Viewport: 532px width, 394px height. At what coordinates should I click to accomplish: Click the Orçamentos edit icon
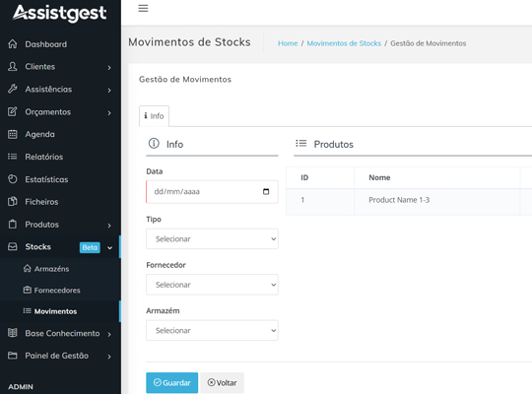[13, 111]
